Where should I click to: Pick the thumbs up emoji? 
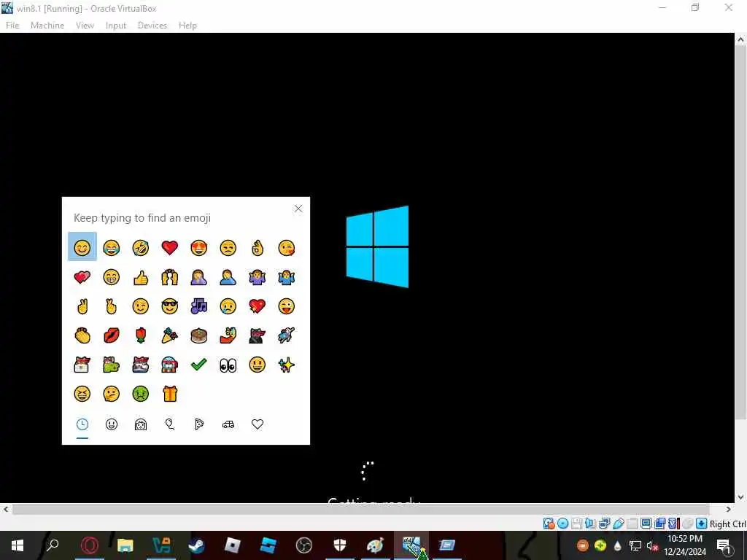click(141, 276)
